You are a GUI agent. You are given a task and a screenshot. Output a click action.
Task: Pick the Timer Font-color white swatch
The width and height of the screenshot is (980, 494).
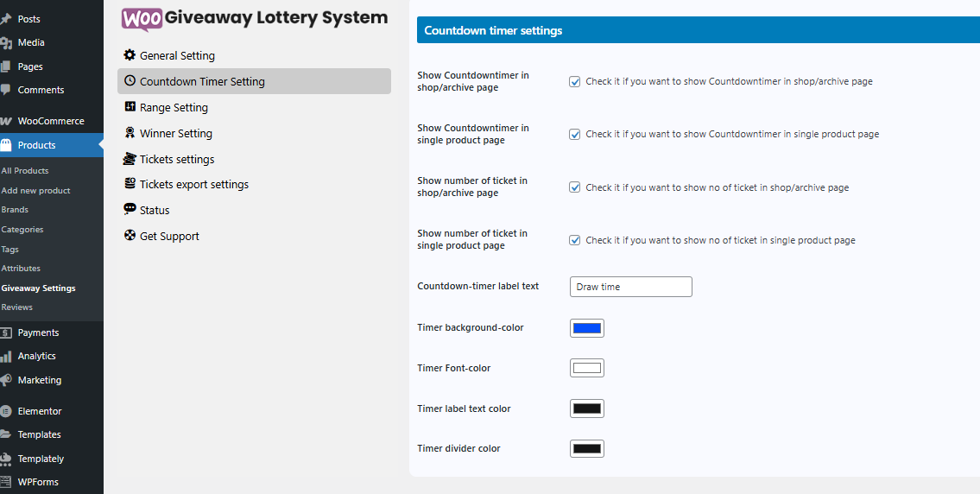tap(587, 369)
